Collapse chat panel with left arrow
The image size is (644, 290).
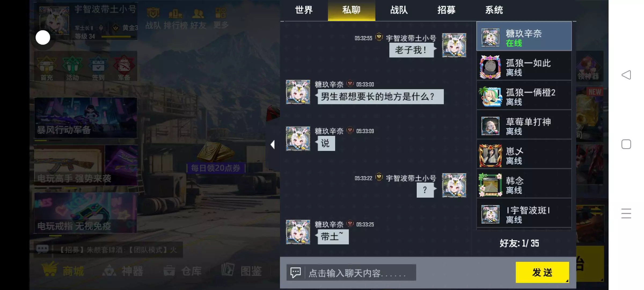[x=273, y=144]
